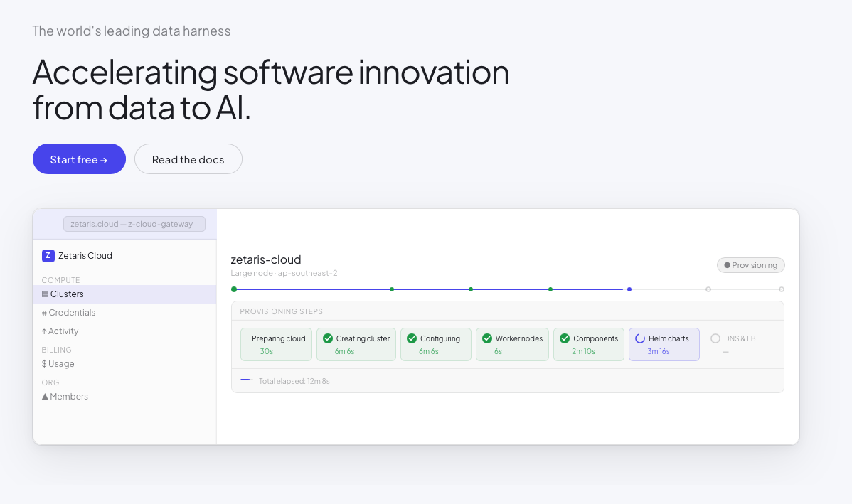Click the "Total elapsed: 12m 8s" text
Image resolution: width=852 pixels, height=504 pixels.
(x=294, y=381)
